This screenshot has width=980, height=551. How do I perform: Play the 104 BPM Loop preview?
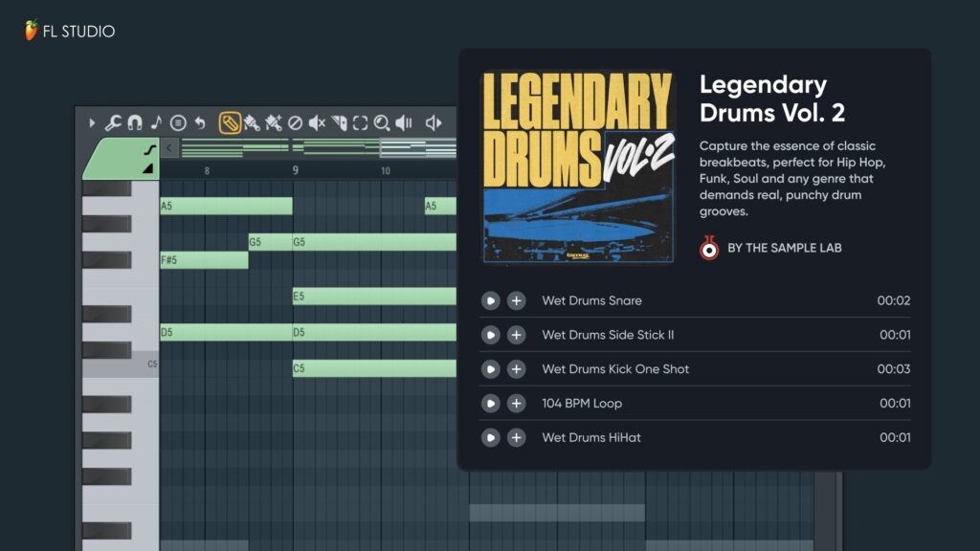491,404
